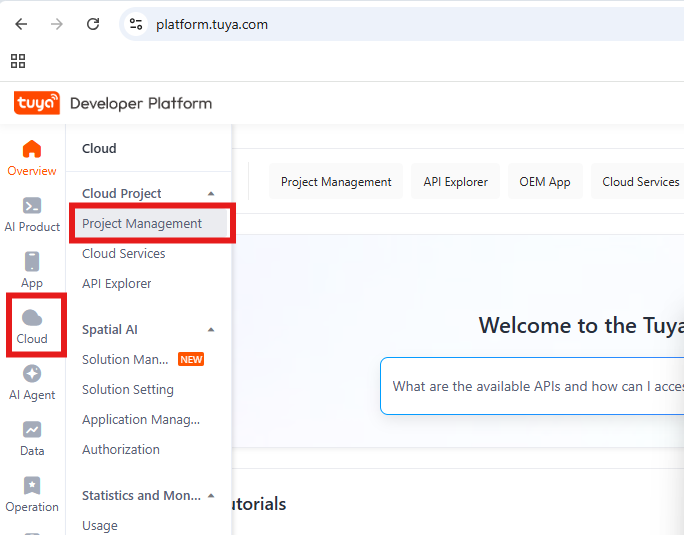Select API Explorer in Cloud menu
Viewport: 684px width, 535px height.
[x=116, y=284]
